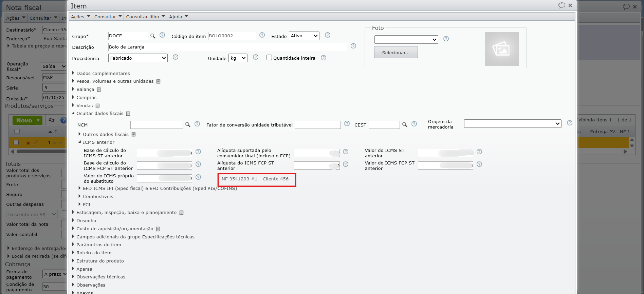Toggle the Quantidade inteira checkbox
This screenshot has width=644, height=294.
(269, 57)
